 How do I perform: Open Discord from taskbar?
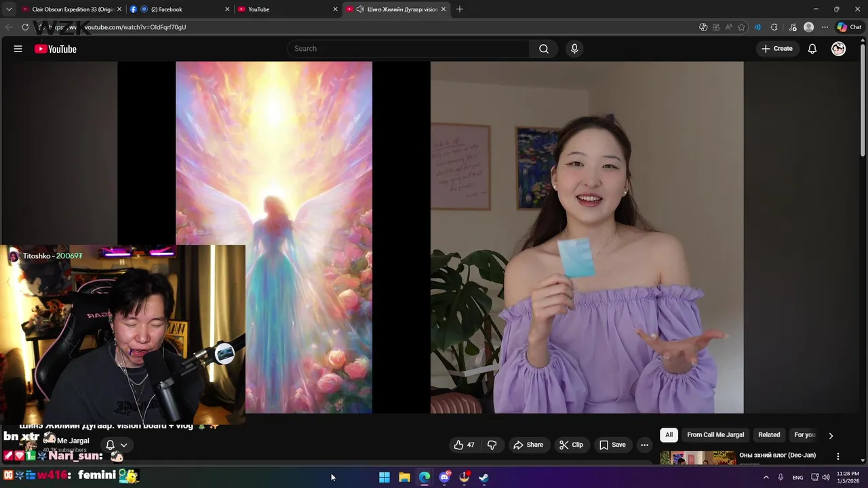pyautogui.click(x=445, y=477)
